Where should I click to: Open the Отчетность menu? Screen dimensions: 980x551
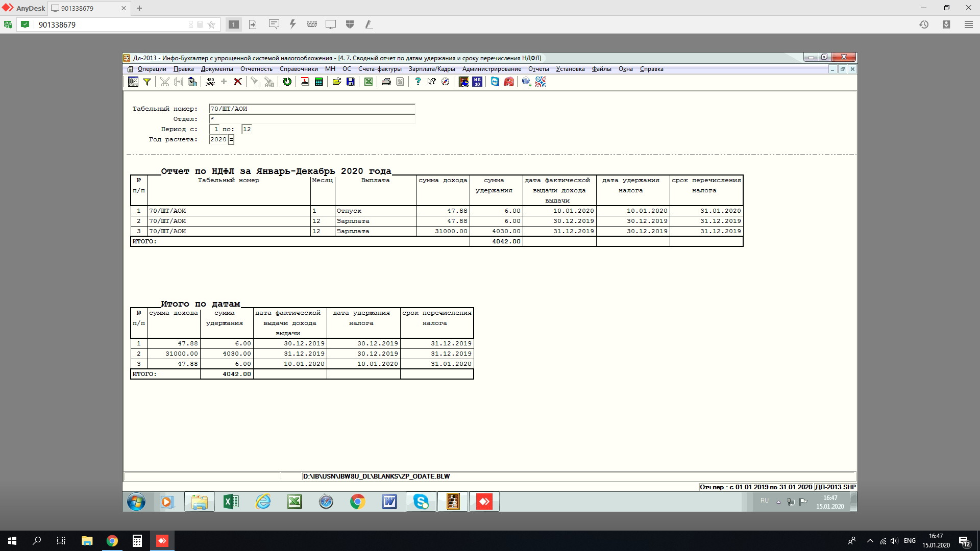click(256, 69)
